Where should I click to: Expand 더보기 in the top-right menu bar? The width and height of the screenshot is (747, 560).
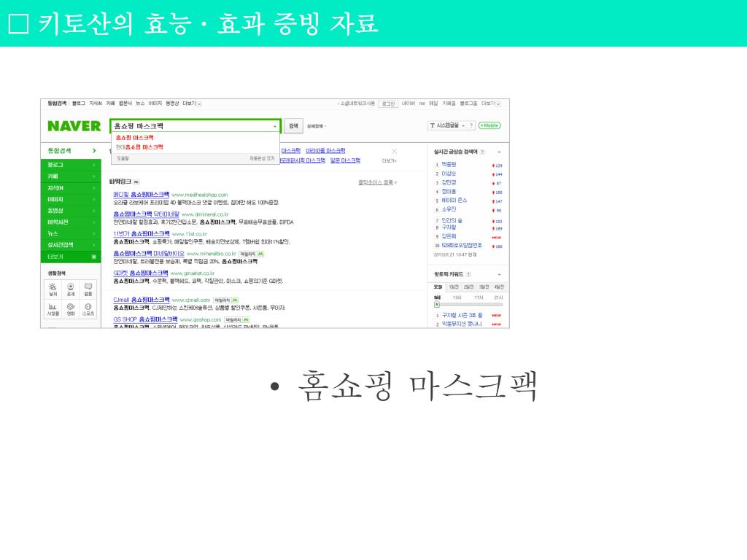click(491, 104)
